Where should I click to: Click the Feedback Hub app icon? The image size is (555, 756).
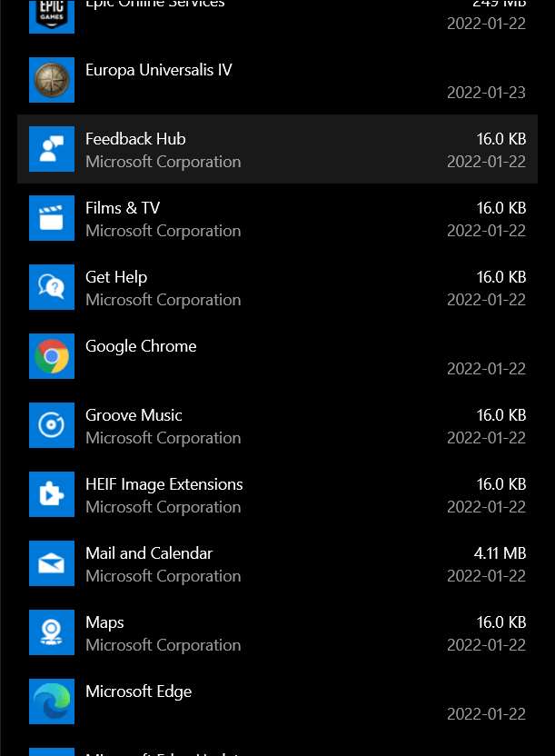(52, 149)
